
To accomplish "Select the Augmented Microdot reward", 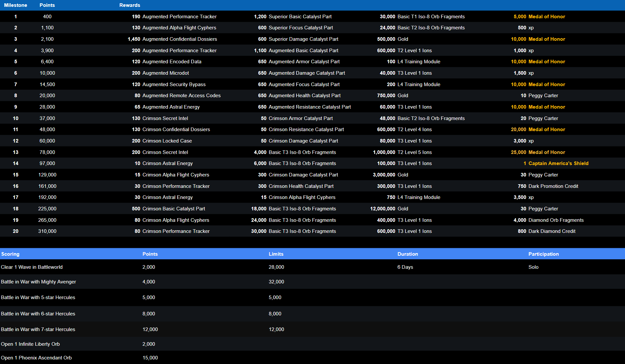I will (165, 73).
